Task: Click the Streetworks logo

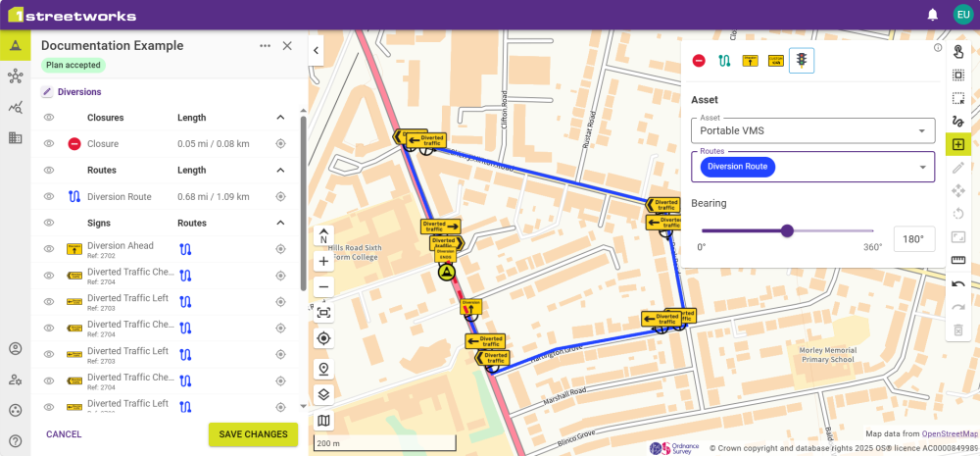Action: [72, 15]
